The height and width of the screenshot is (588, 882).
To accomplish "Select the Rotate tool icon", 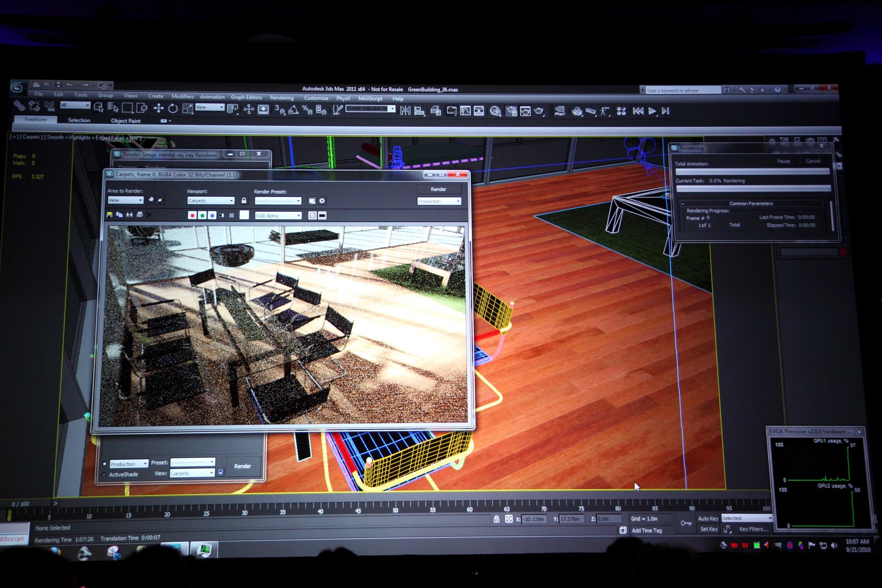I will 173,108.
